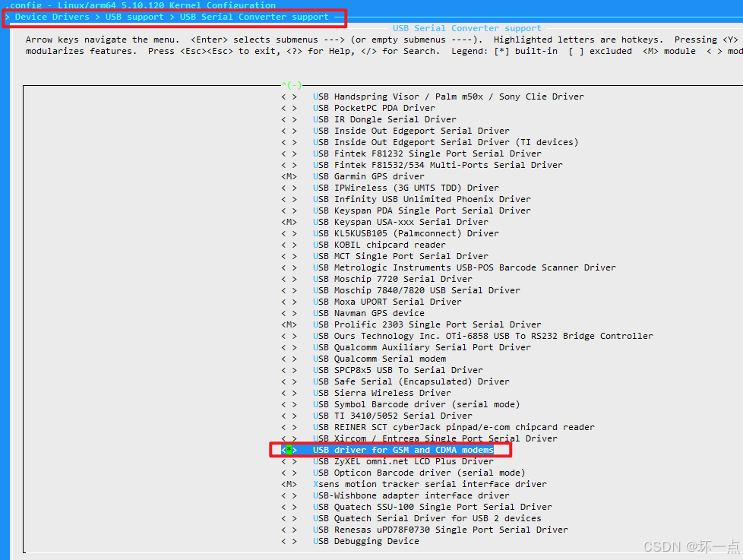Select USB Xircom / Entrega Single Port Serial Driver
The width and height of the screenshot is (743, 560).
[435, 438]
